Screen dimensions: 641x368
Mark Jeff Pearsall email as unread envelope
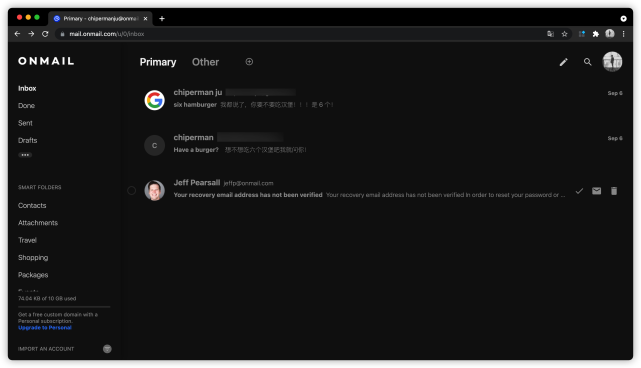click(596, 191)
